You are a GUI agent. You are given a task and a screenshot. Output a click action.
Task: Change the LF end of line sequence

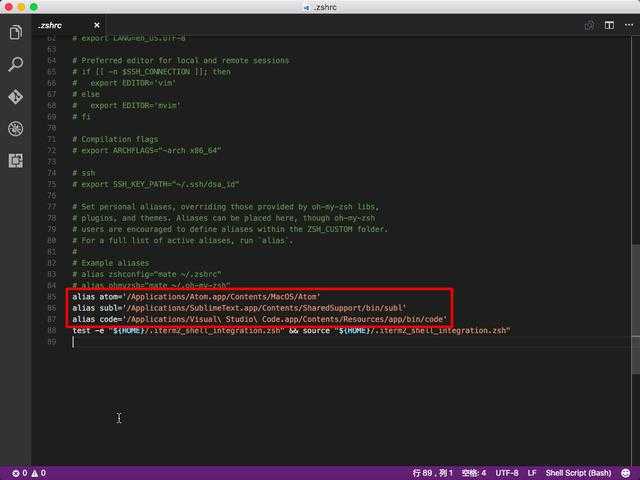pyautogui.click(x=532, y=473)
